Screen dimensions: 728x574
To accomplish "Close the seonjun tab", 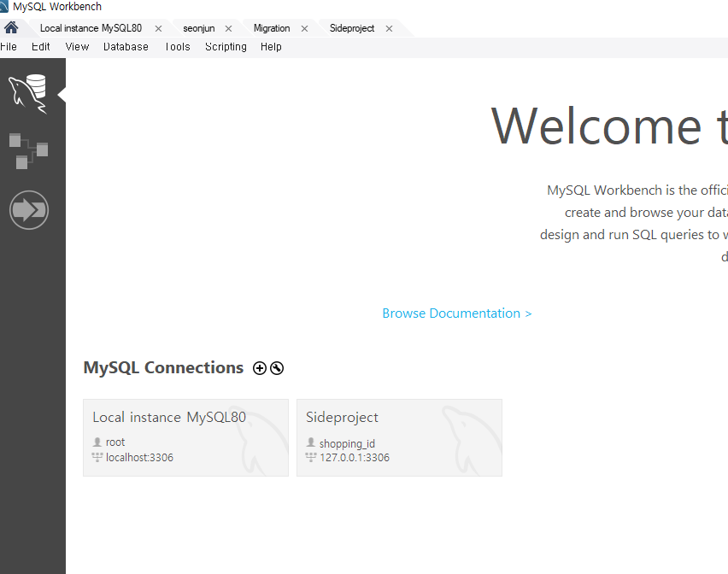I will click(x=228, y=29).
